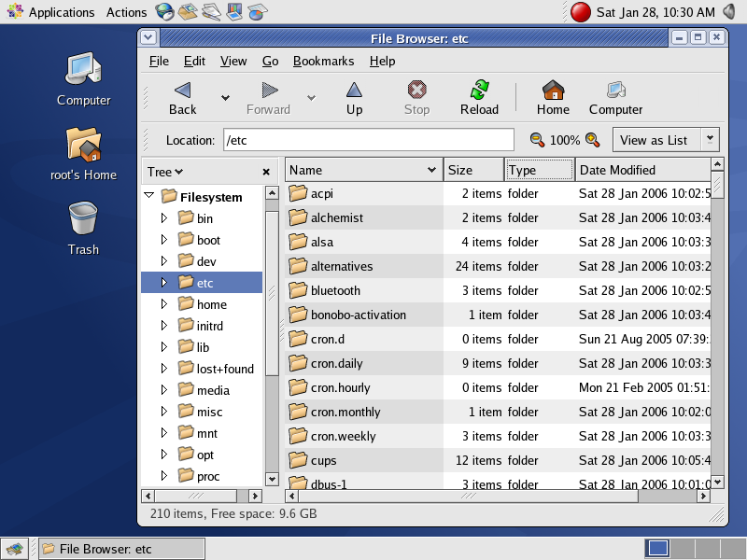
Task: Open the View as List dropdown
Action: pos(665,140)
